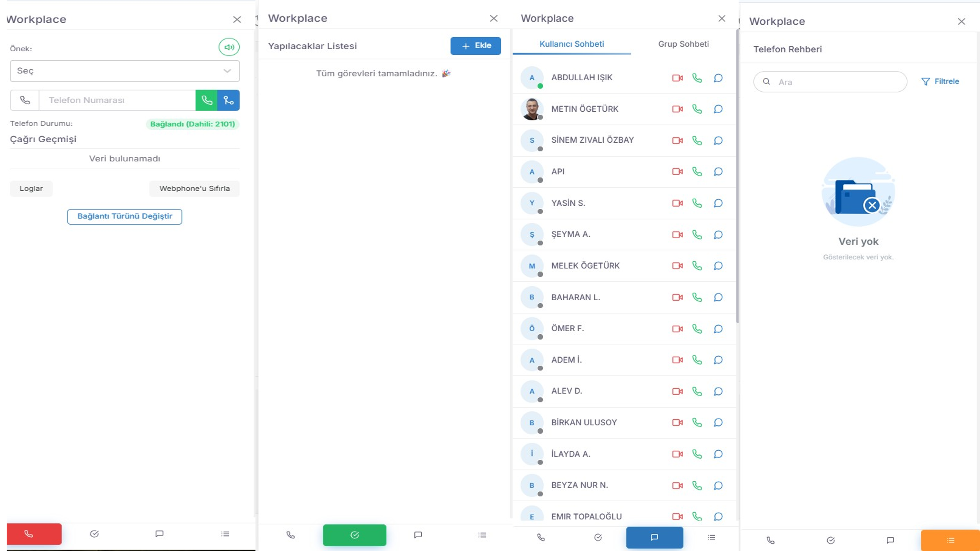Open chat bubble for YASİN S.
The width and height of the screenshot is (980, 551).
[718, 203]
